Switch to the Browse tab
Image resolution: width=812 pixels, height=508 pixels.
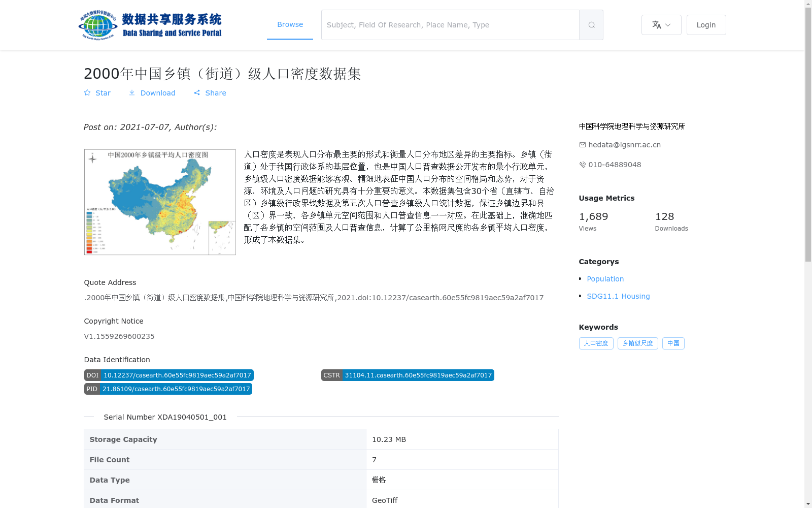[290, 24]
